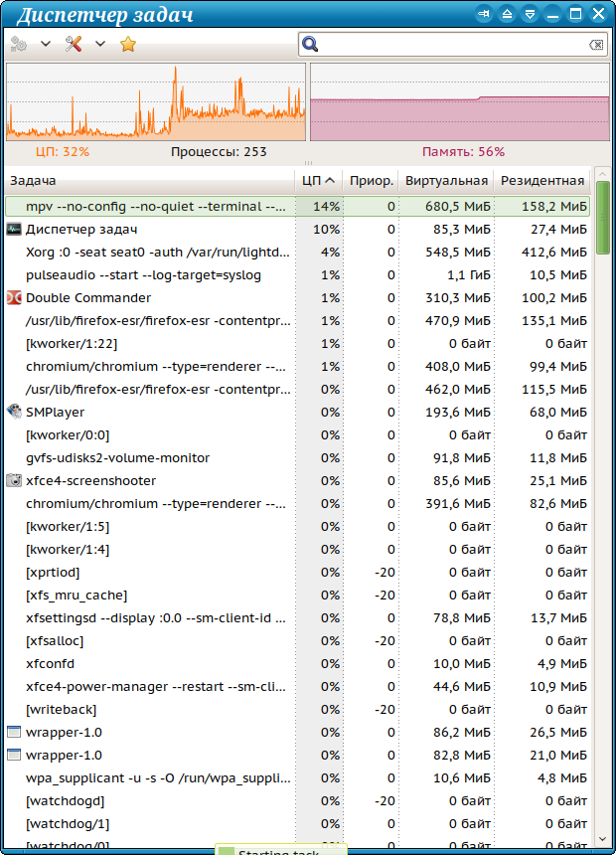Select the [kworker/1:5] row
Viewport: 616px width, 855px height.
click(x=298, y=527)
